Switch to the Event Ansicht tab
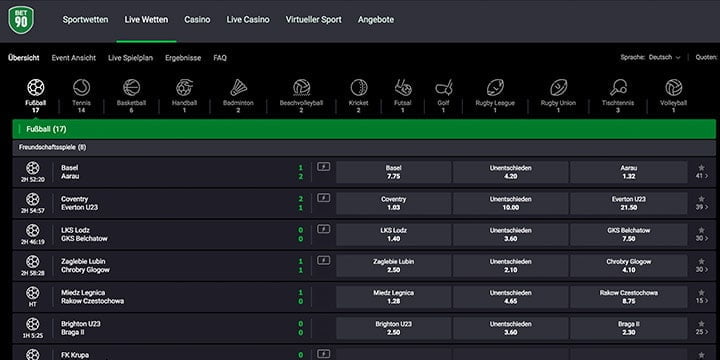Image resolution: width=720 pixels, height=360 pixels. (73, 58)
